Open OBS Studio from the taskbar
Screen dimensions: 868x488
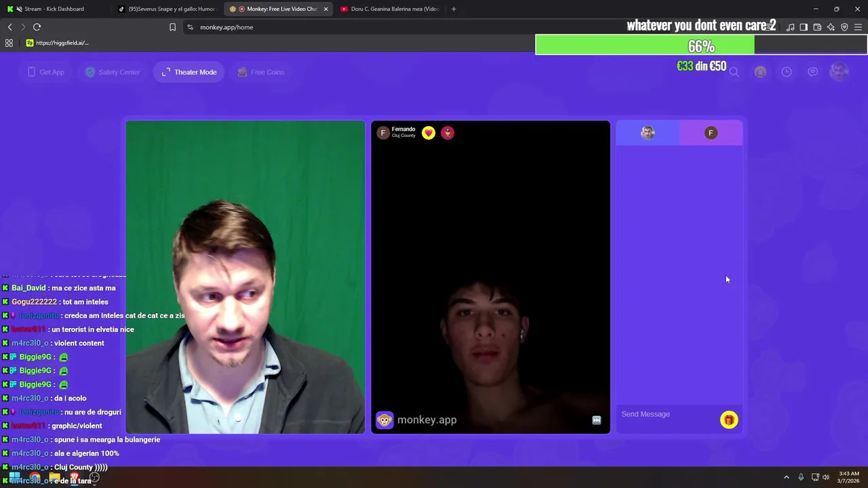click(95, 477)
